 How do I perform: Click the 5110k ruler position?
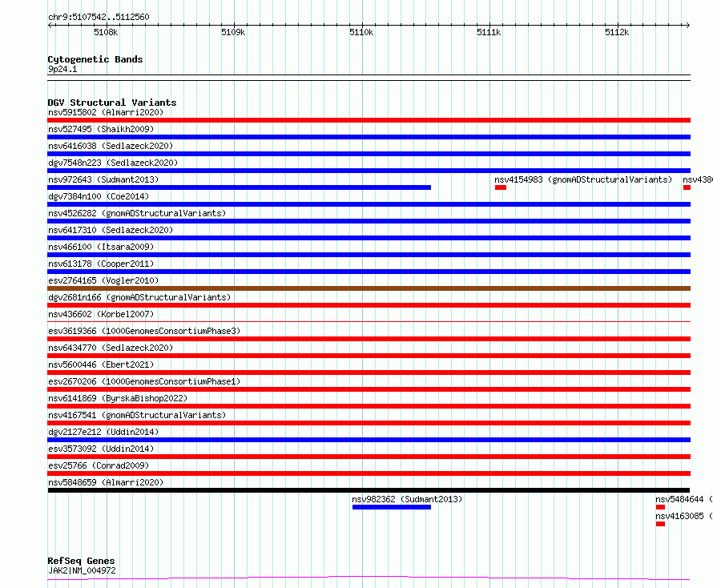tap(361, 32)
